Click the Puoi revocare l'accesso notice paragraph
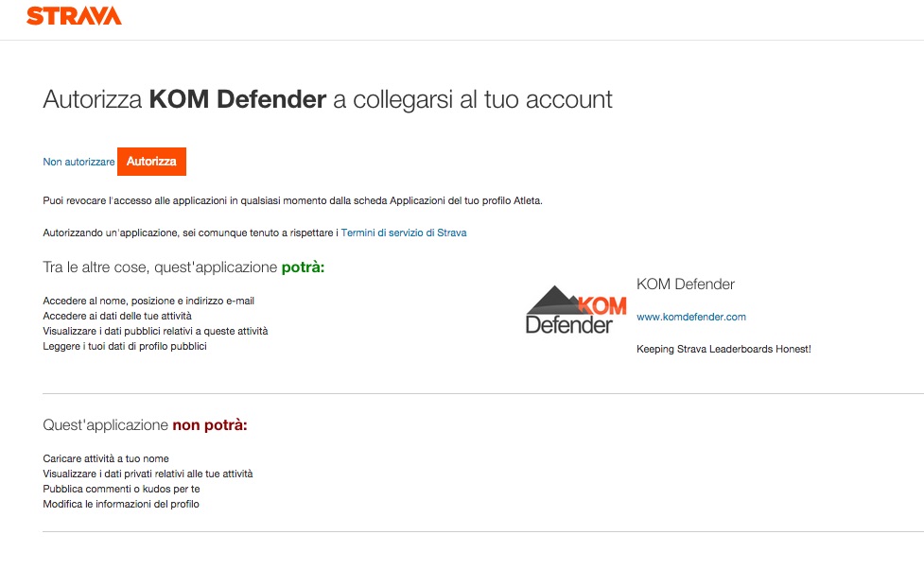The image size is (924, 569). [292, 201]
